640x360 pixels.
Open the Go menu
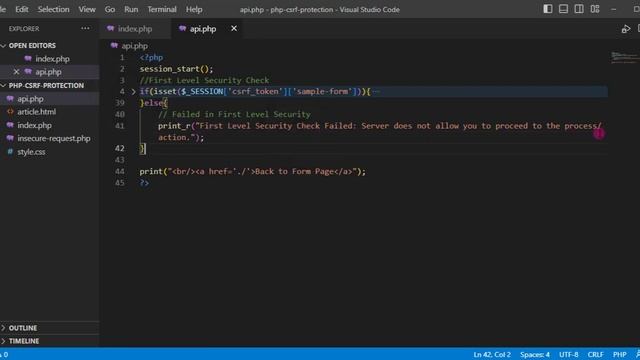click(x=110, y=9)
